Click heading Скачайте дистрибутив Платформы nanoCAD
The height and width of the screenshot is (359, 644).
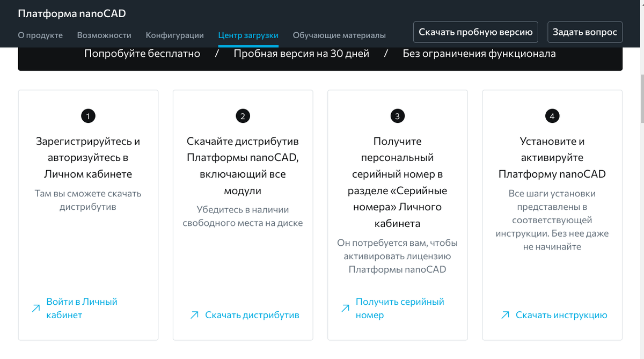pyautogui.click(x=243, y=166)
